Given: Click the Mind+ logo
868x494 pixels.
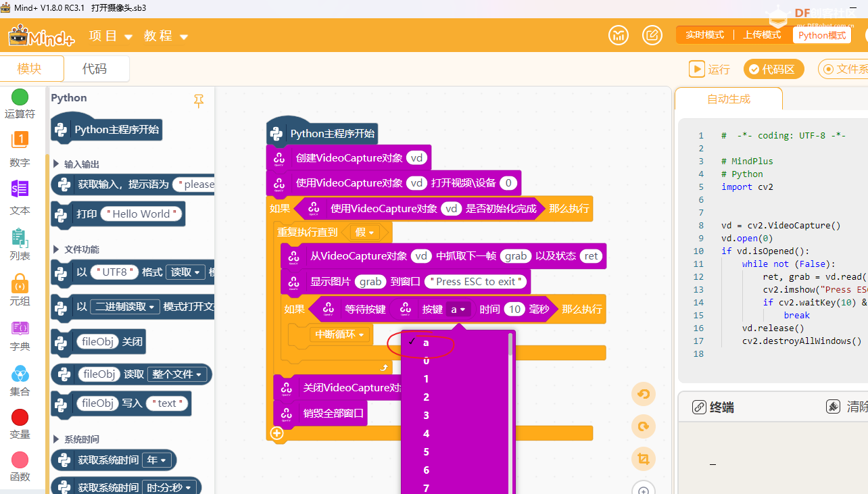Looking at the screenshot, I should click(42, 35).
